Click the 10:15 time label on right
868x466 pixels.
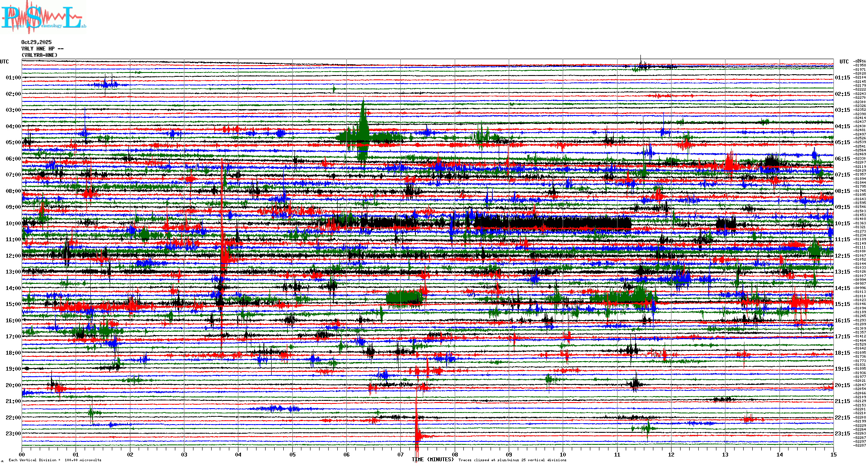pyautogui.click(x=842, y=224)
